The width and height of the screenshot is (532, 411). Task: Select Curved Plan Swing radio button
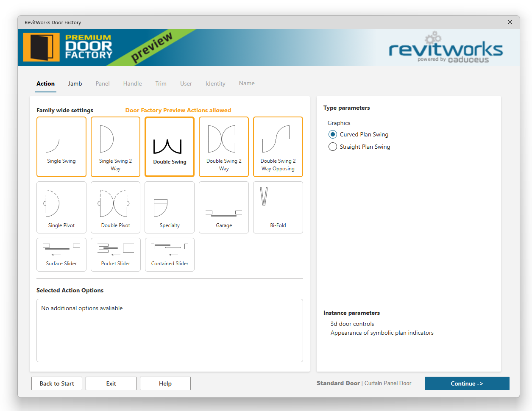(333, 134)
